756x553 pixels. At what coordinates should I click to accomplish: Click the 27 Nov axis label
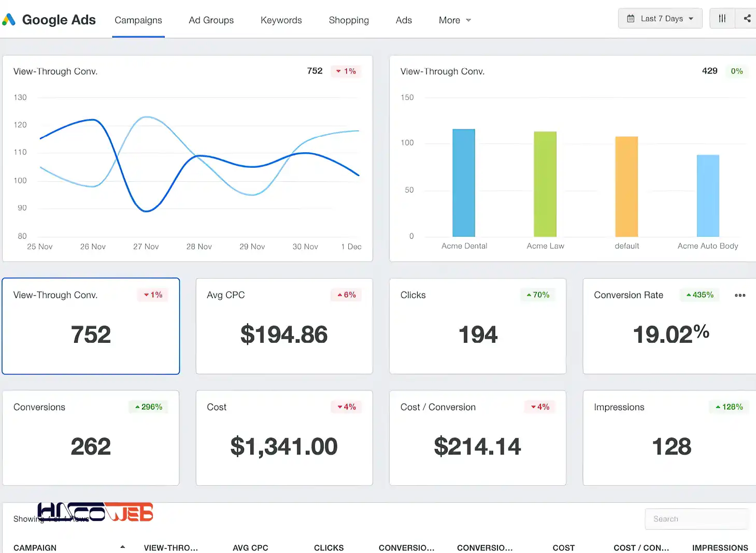coord(146,246)
